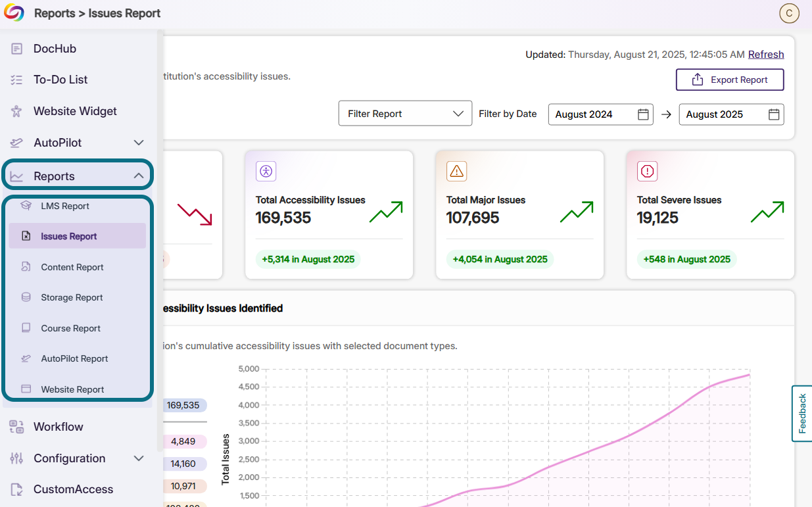Click the AutoPilot plane icon
812x507 pixels.
pyautogui.click(x=17, y=143)
